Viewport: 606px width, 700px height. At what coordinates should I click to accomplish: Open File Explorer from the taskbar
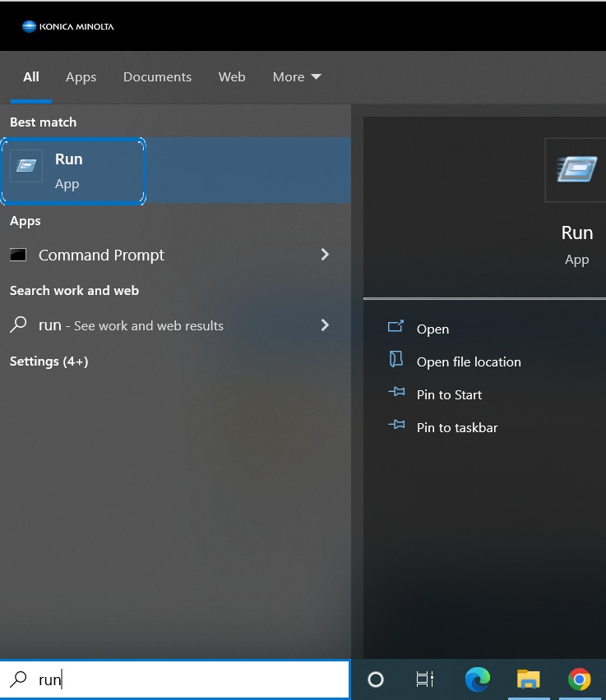point(528,679)
